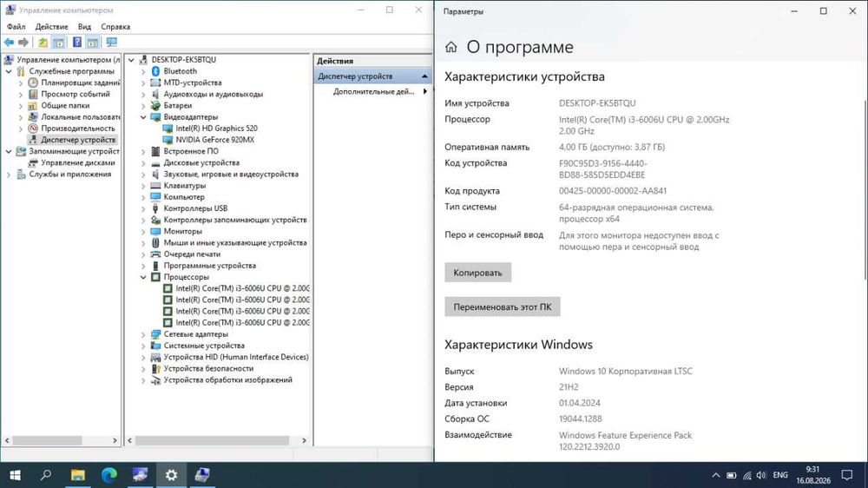Expand Службы и приложения in left tree

pos(9,175)
